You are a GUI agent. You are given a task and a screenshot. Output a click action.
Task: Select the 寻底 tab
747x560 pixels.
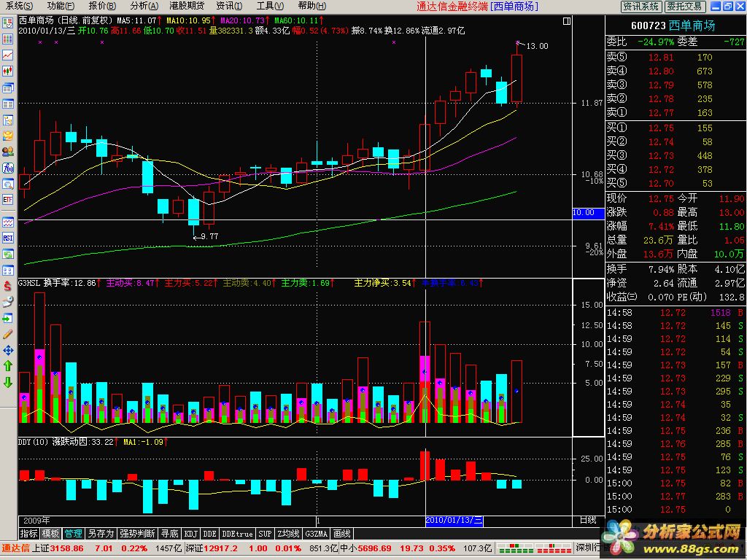[x=169, y=533]
